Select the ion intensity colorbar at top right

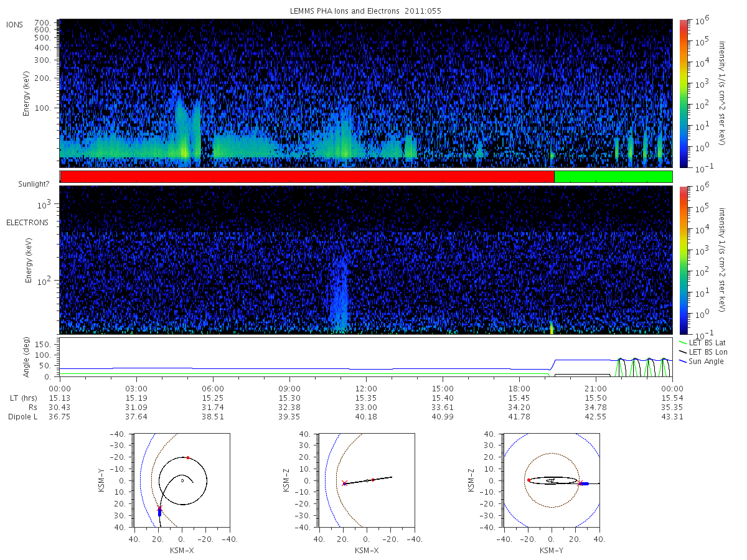[x=683, y=93]
